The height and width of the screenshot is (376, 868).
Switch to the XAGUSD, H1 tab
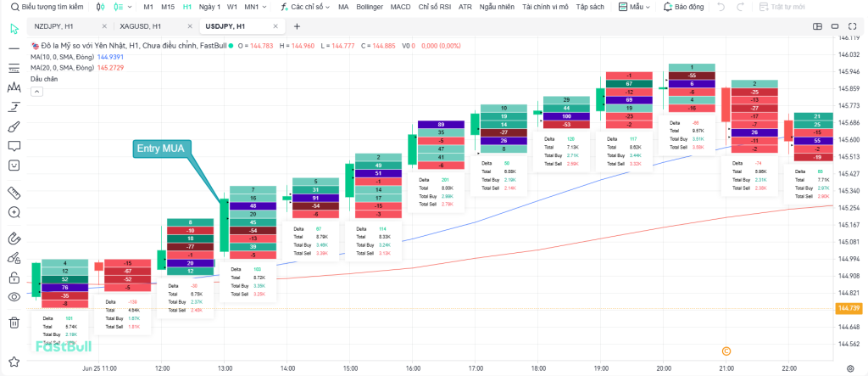pyautogui.click(x=141, y=26)
